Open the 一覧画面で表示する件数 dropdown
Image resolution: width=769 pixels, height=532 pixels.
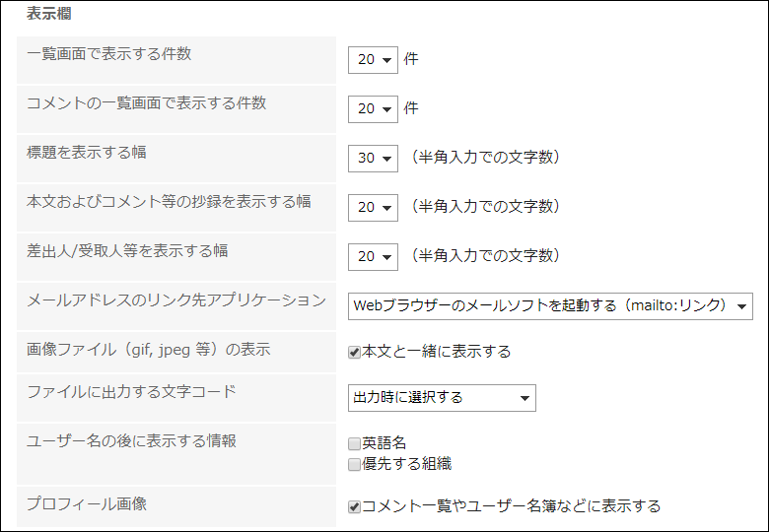coord(373,59)
